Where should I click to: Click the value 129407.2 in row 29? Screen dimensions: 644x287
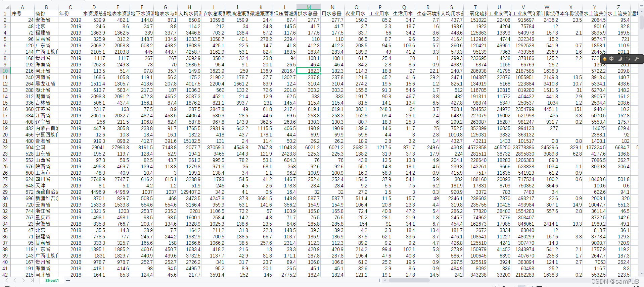click(189, 192)
